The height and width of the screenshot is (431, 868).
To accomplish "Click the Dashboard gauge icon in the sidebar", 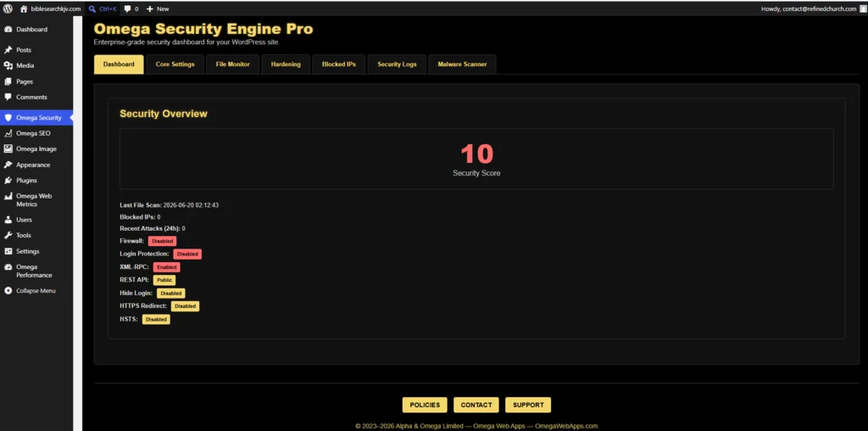I will click(x=8, y=30).
